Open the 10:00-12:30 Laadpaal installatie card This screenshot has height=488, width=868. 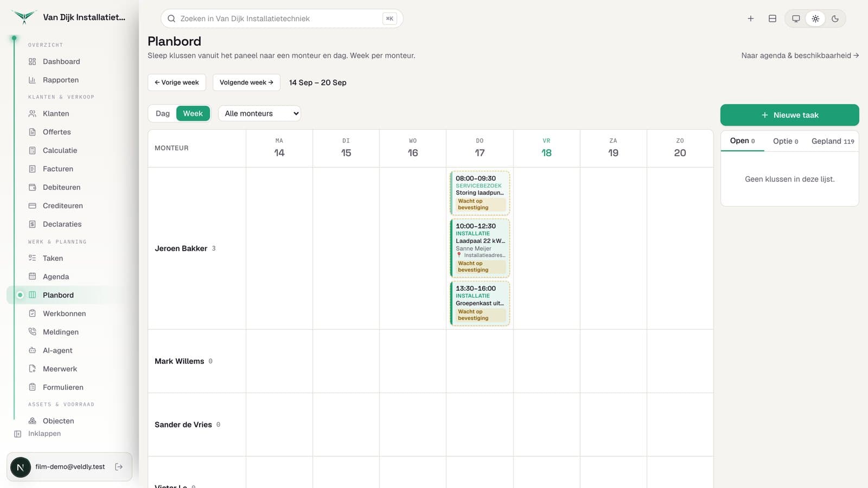coord(480,248)
